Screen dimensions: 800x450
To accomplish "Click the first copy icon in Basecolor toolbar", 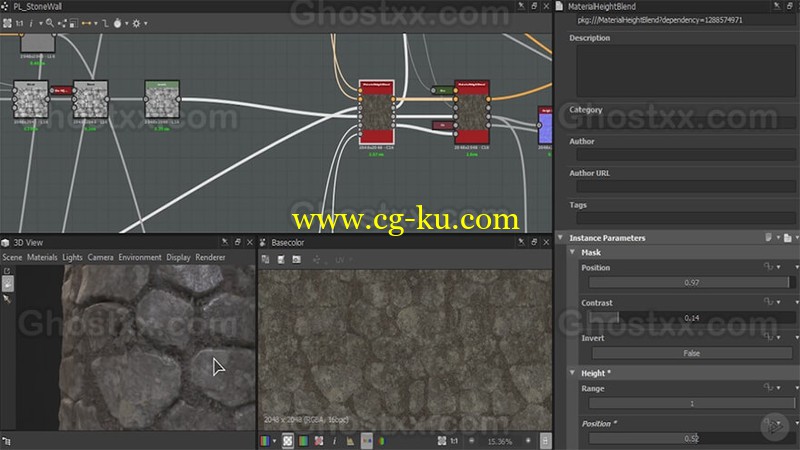I will (265, 260).
